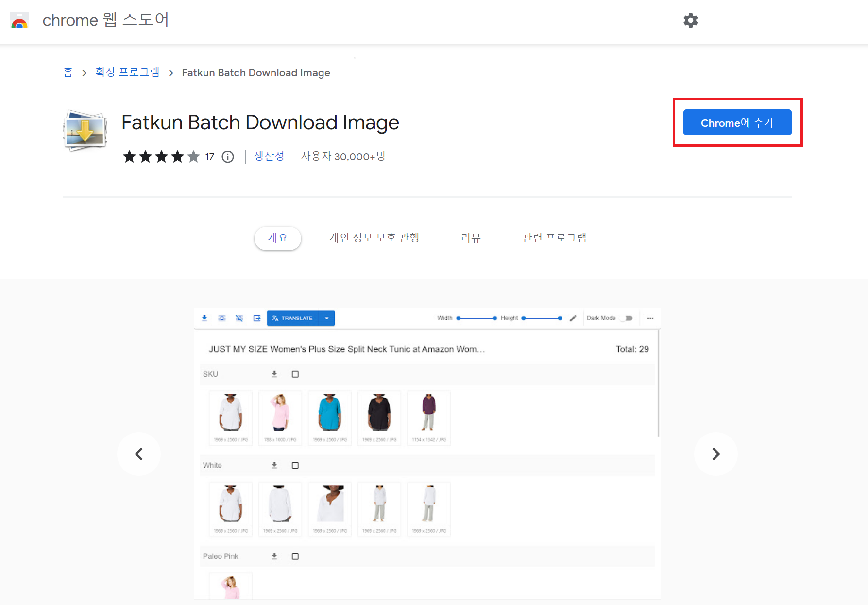Click the export icon left of TRANSLATE
Viewport: 868px width, 605px height.
click(x=257, y=318)
